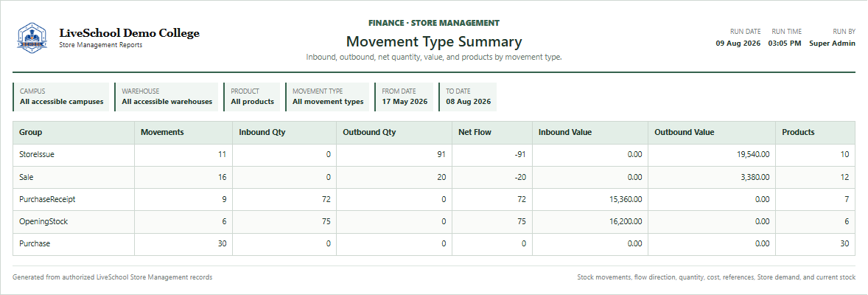Click the LiveSchool Demo College title
Viewport: 868px width, 295px height.
[129, 33]
